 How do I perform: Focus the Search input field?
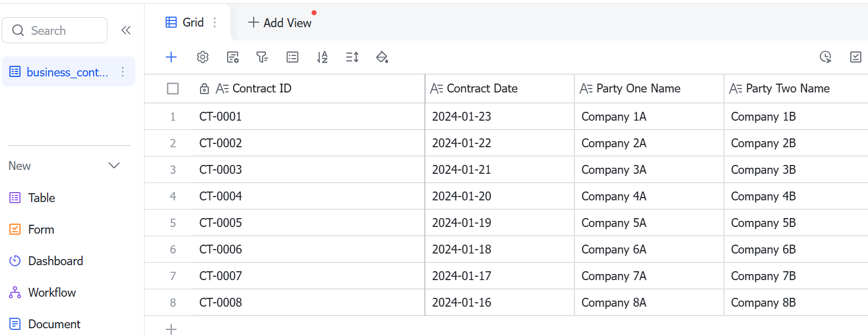coord(54,30)
